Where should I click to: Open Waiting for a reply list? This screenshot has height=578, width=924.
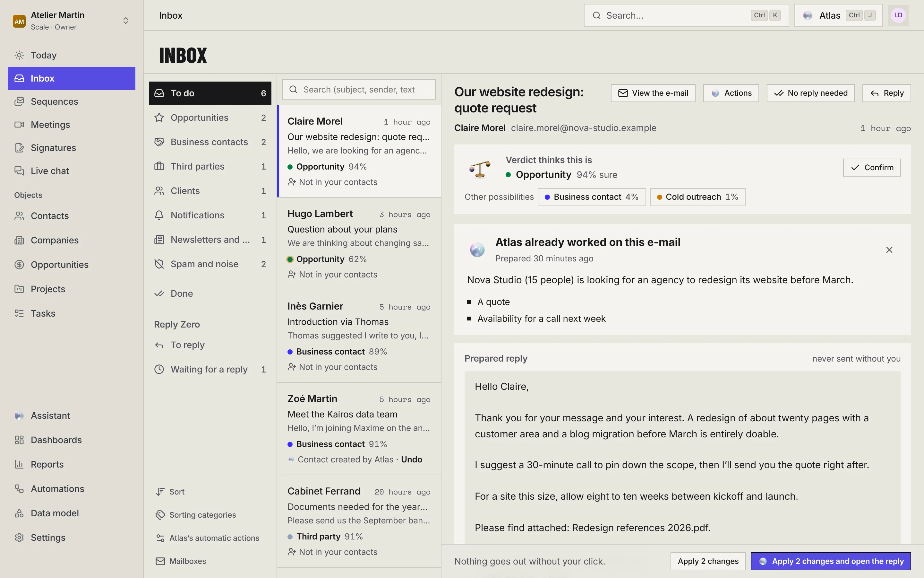click(x=210, y=369)
